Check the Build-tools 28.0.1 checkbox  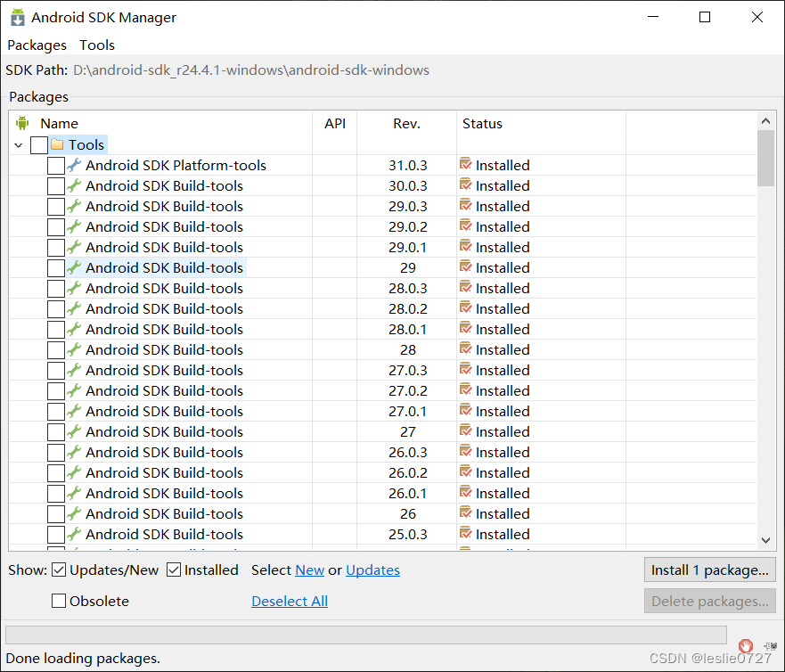click(x=56, y=330)
